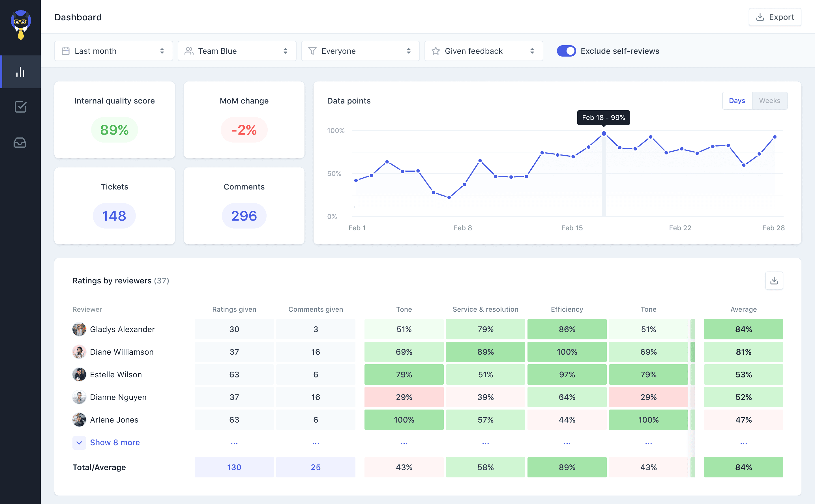Open the Given feedback dropdown
Viewport: 815px width, 504px height.
click(484, 51)
